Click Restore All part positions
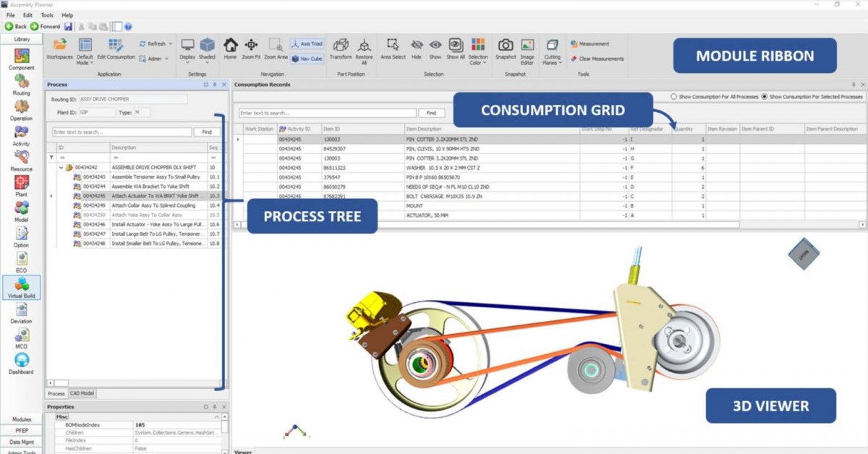 [x=364, y=49]
